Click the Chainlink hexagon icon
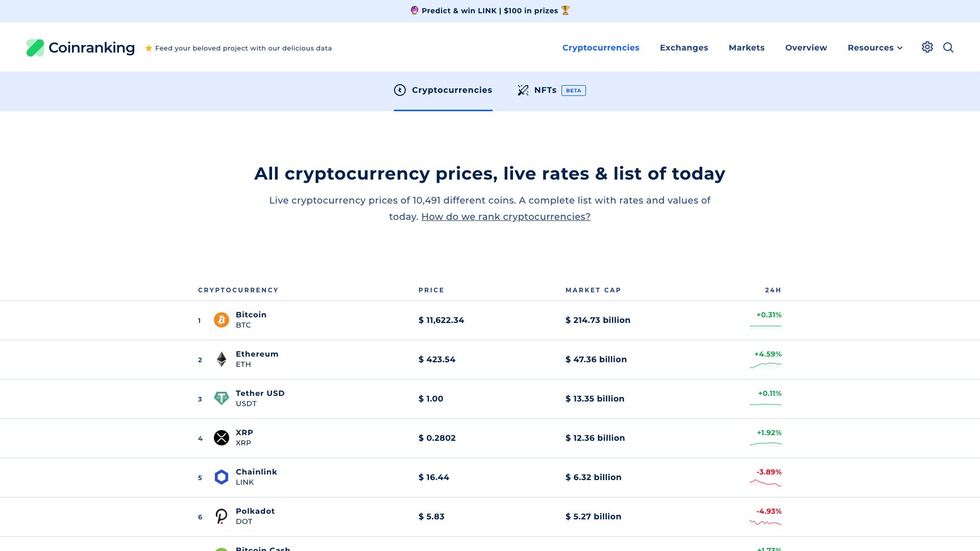This screenshot has width=980, height=551. coord(221,477)
